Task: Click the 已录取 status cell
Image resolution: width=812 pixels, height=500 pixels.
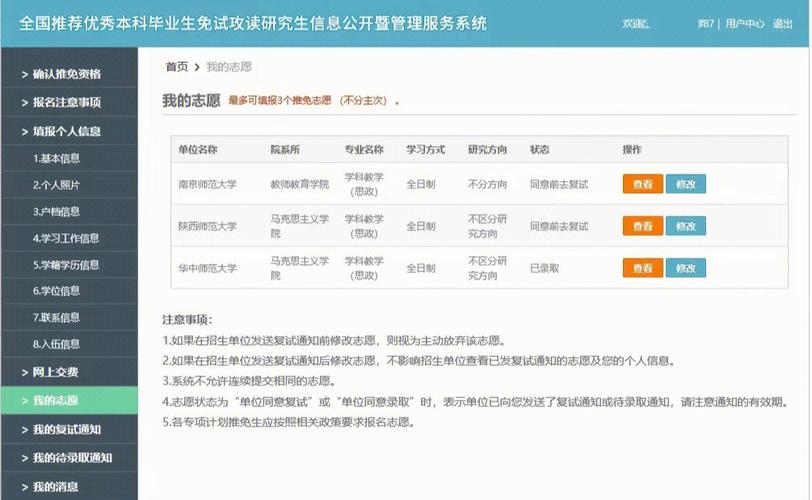Action: coord(545,268)
